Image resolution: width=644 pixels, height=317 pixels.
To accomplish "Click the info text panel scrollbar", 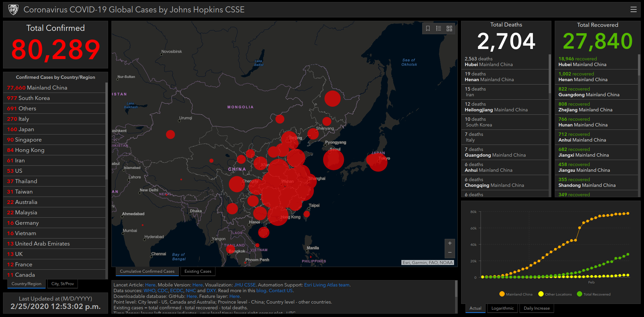I will click(456, 289).
